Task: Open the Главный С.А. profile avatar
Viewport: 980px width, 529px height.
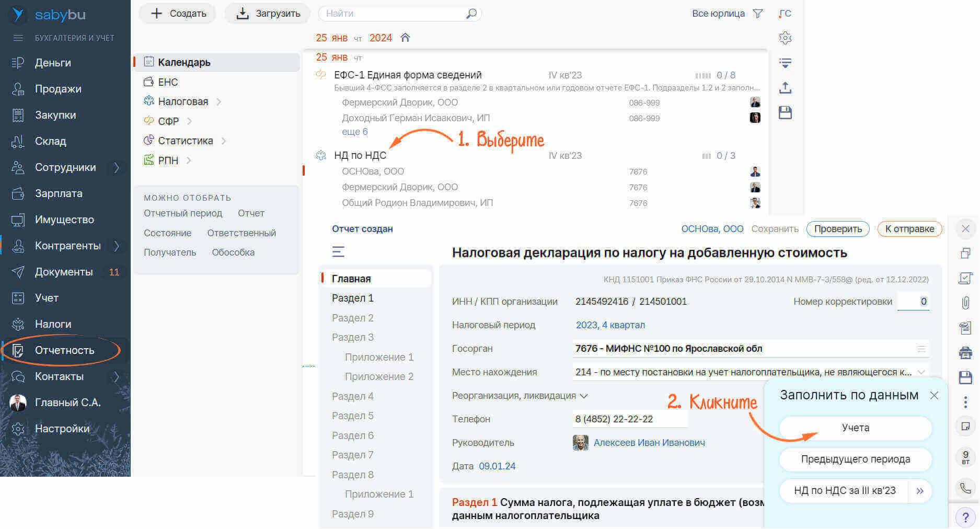Action: click(18, 402)
